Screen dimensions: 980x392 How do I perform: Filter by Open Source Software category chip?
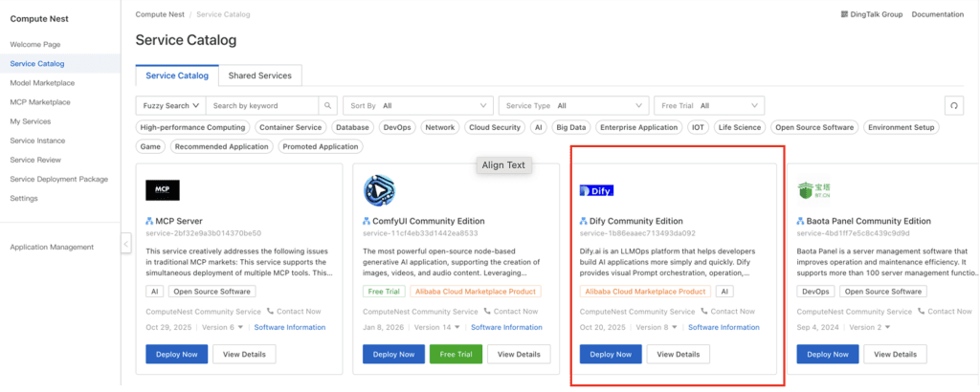(x=814, y=127)
